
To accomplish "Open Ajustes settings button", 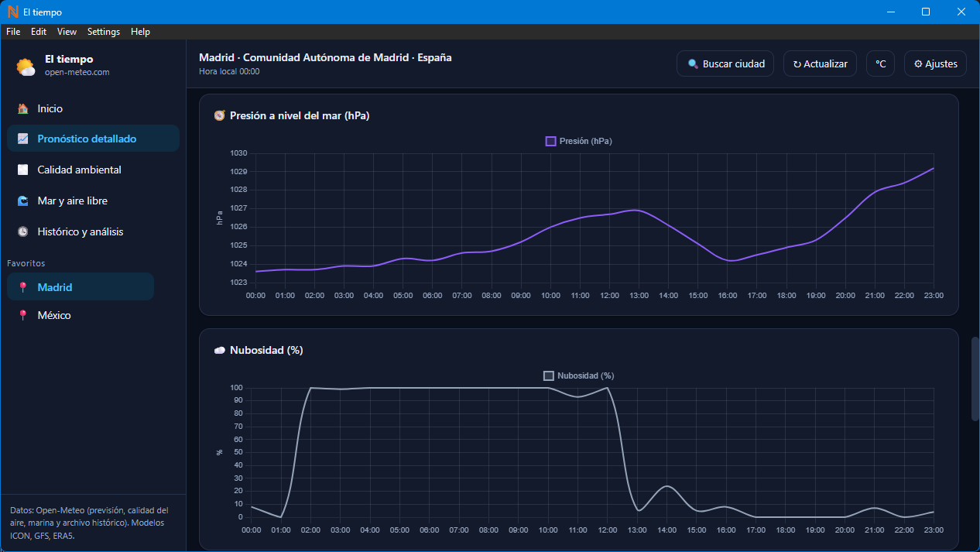I will pos(935,64).
